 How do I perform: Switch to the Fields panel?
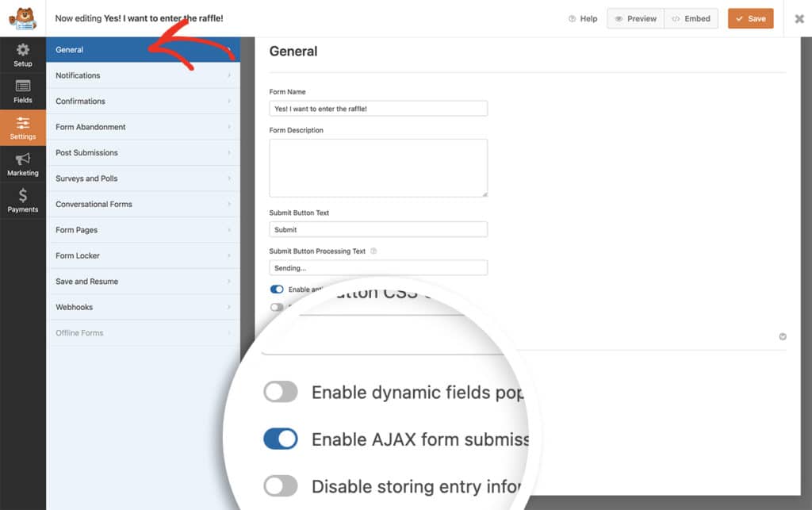click(x=23, y=91)
